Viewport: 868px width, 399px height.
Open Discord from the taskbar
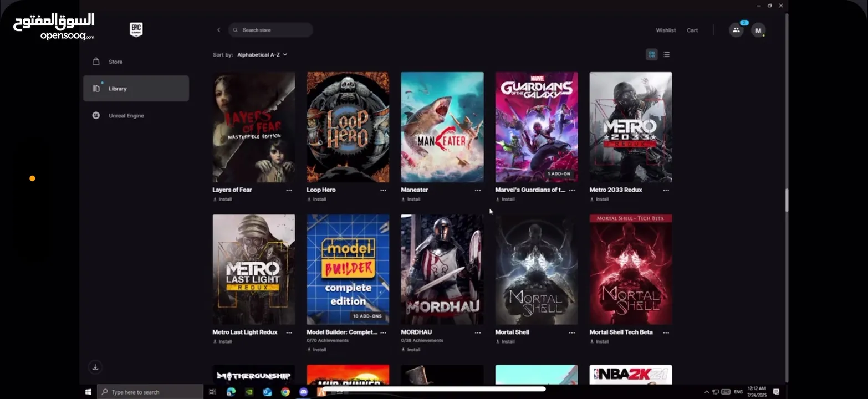click(303, 392)
